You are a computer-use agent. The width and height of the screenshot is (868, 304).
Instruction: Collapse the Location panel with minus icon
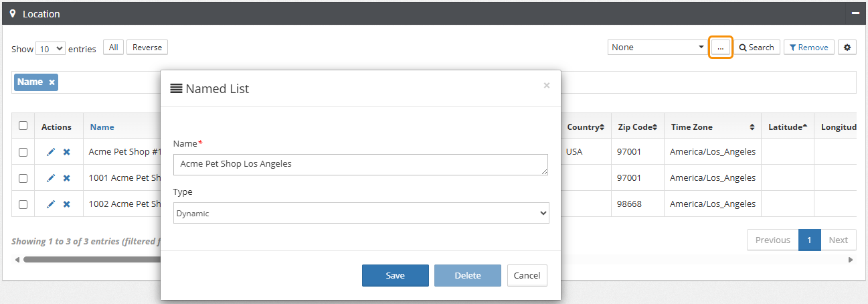(x=855, y=13)
